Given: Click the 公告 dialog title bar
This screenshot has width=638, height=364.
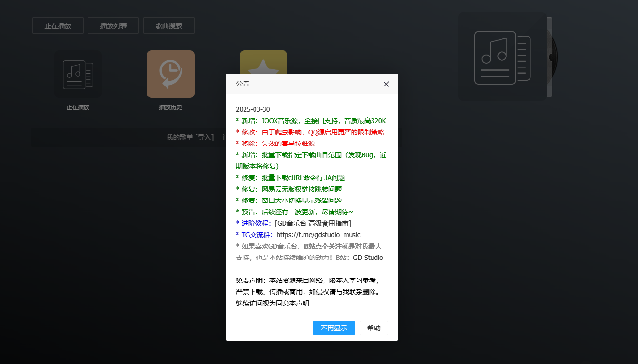Looking at the screenshot, I should [x=304, y=84].
